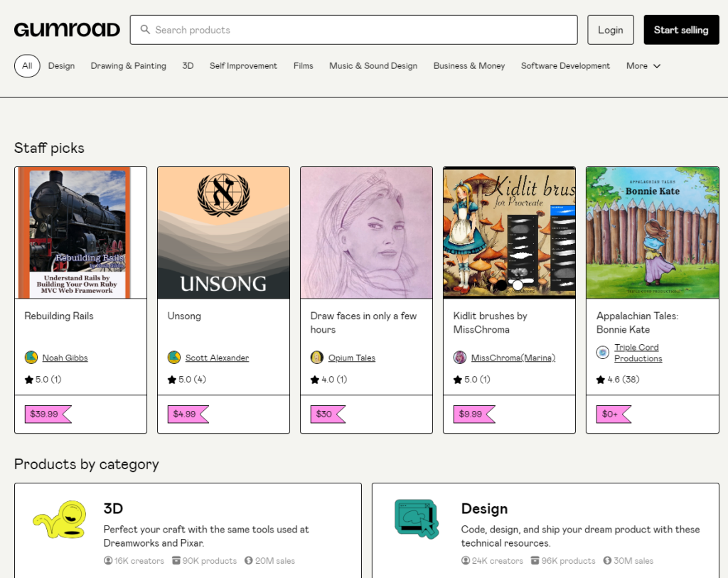Click Opium Tales avatar icon

point(317,358)
